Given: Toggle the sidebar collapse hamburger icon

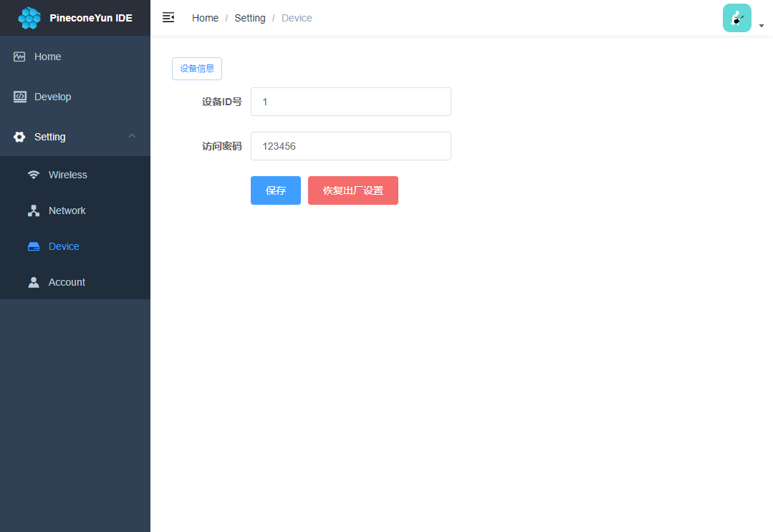Looking at the screenshot, I should point(168,18).
